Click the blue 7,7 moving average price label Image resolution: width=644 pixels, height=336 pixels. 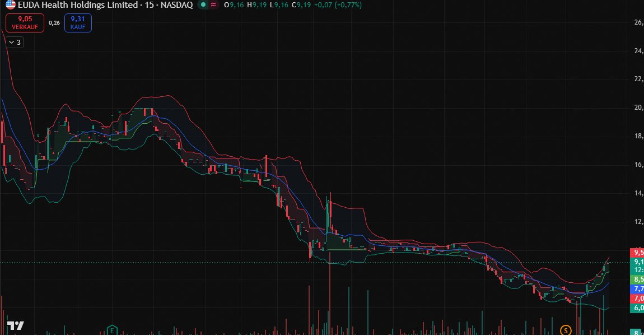(637, 289)
